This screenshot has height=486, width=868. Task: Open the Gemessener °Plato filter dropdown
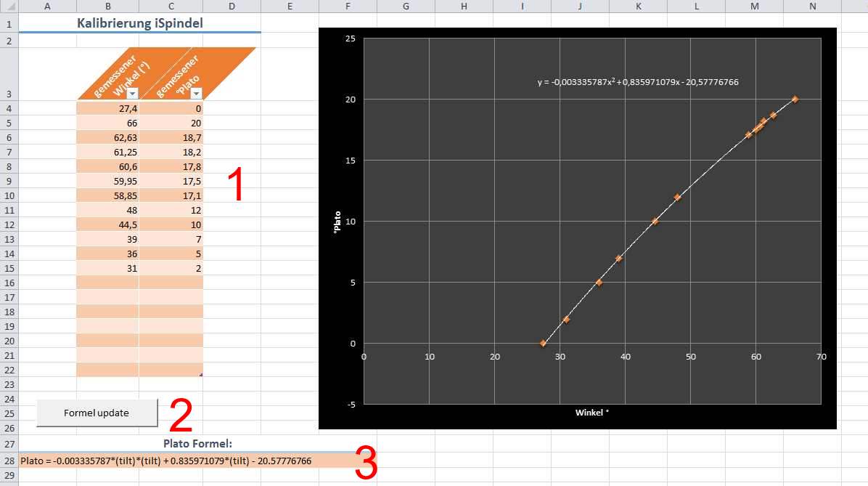(195, 94)
